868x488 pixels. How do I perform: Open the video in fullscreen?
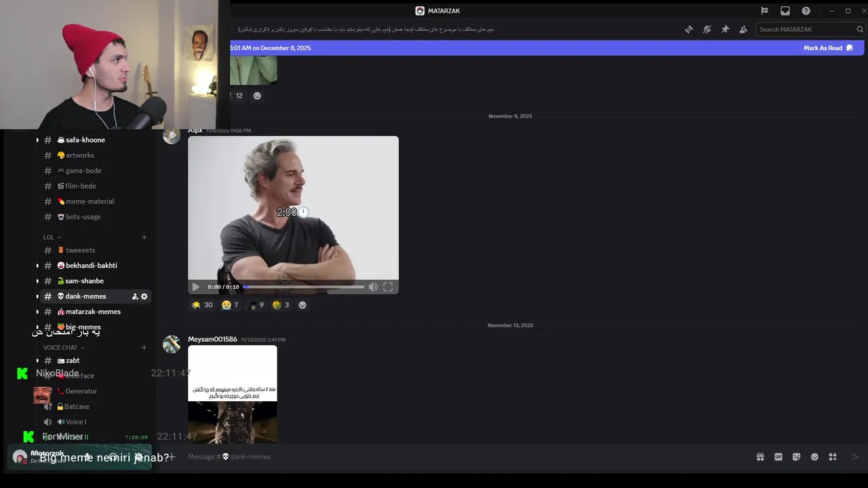coord(388,287)
